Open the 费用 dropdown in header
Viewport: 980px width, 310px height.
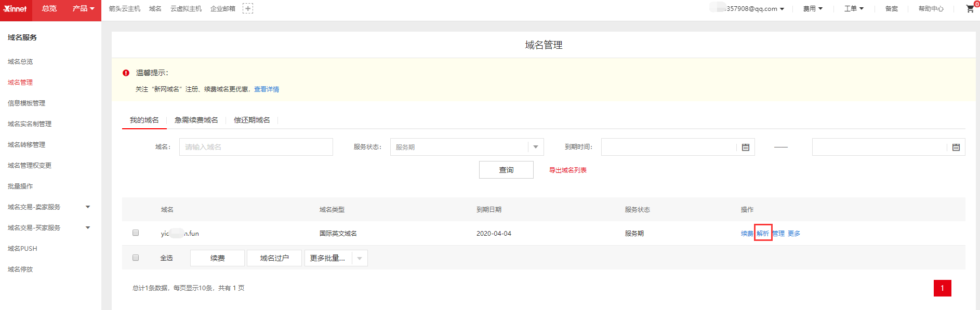[x=813, y=9]
